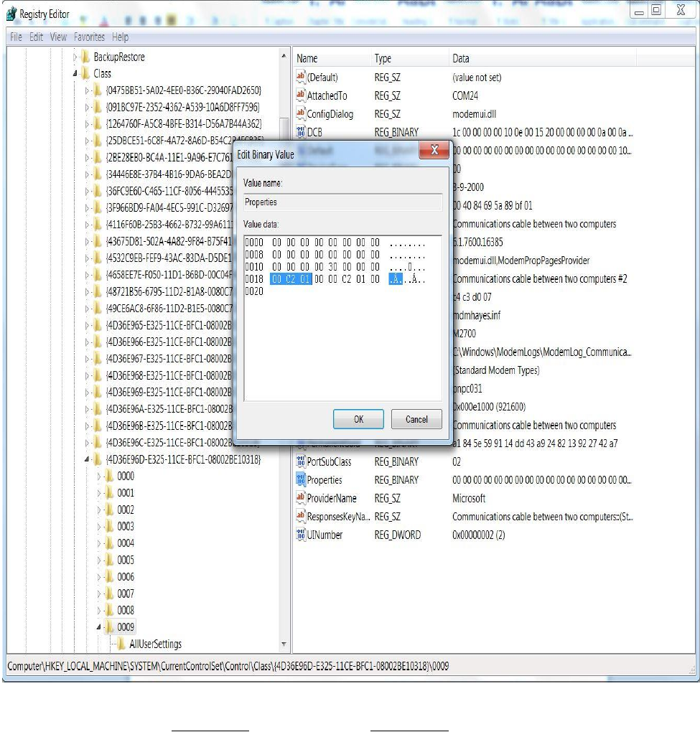Click the Registry Editor title bar icon

(x=11, y=14)
